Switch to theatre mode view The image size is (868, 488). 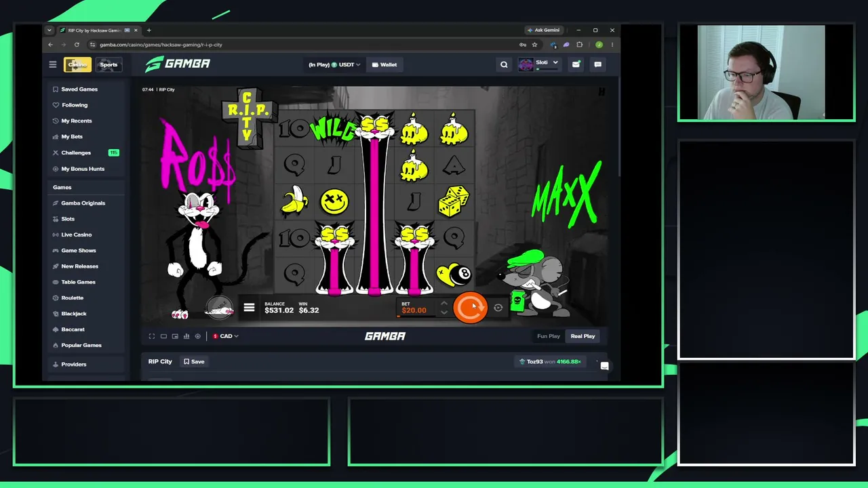pos(163,336)
